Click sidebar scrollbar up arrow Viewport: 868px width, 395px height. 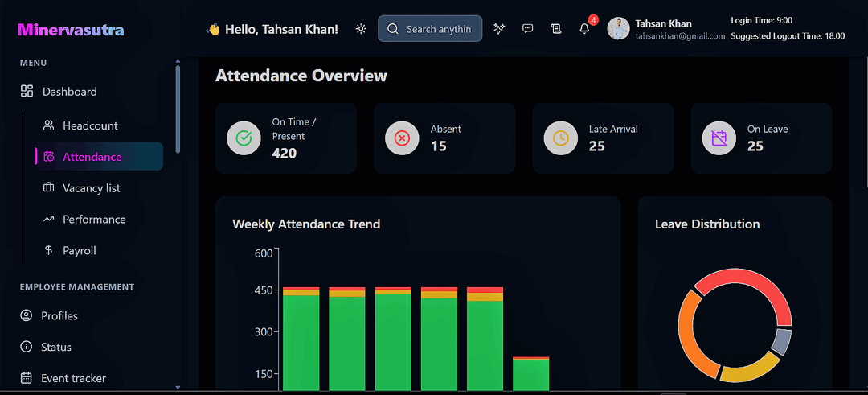[178, 61]
